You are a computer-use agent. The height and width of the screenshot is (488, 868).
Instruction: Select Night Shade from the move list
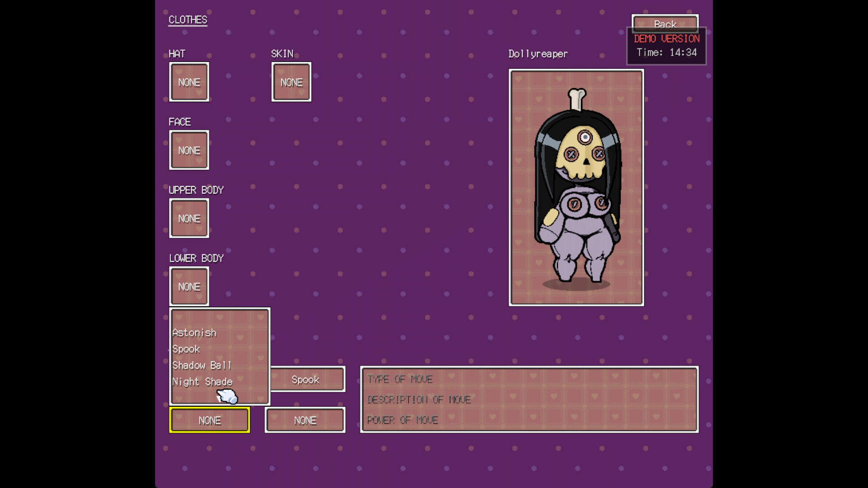pos(202,382)
